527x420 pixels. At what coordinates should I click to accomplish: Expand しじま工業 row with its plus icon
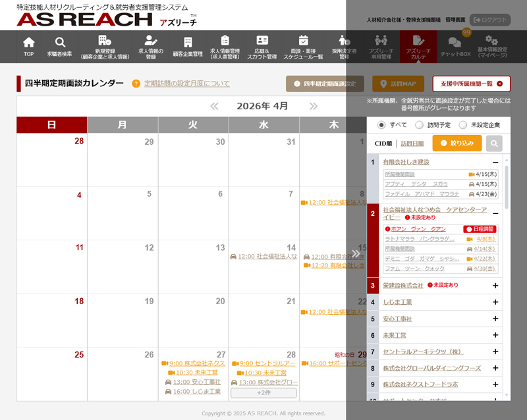(x=495, y=302)
